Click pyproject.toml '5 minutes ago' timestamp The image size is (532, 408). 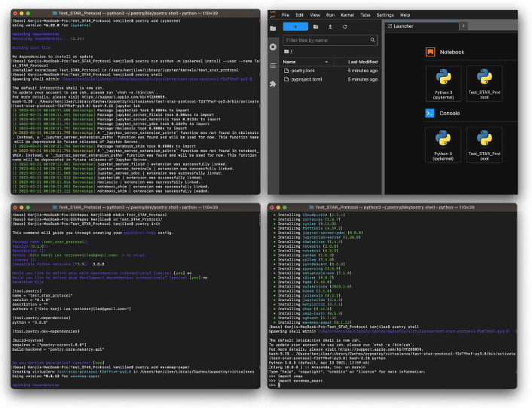point(362,79)
